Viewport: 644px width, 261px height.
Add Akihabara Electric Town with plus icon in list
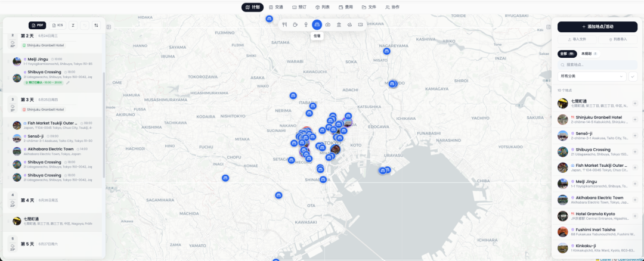tap(634, 200)
